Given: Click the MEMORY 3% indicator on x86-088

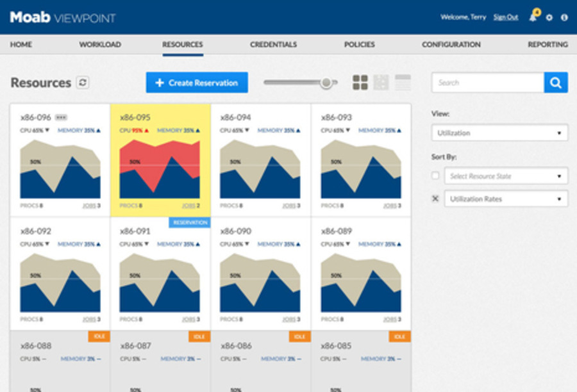Looking at the screenshot, I should coord(81,359).
